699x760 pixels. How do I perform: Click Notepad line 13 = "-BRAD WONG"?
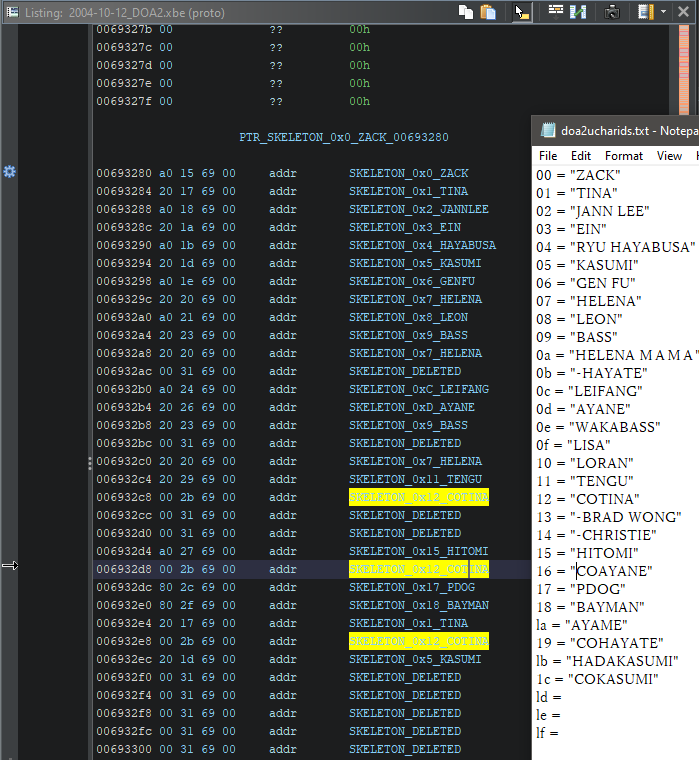609,517
